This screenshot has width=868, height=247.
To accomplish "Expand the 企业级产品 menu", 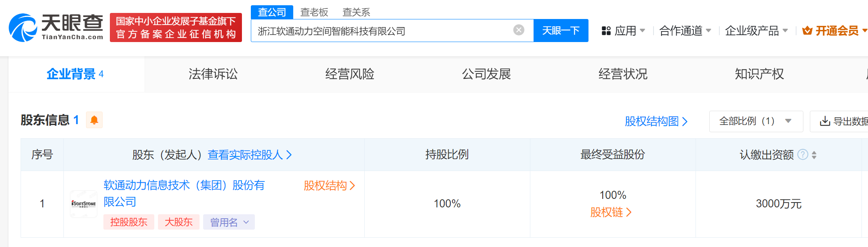I will pyautogui.click(x=756, y=31).
